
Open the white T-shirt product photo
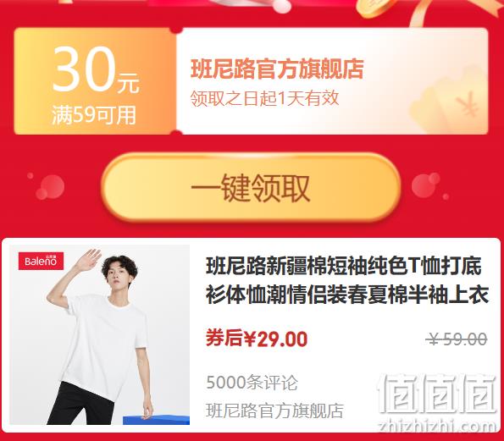(x=100, y=334)
